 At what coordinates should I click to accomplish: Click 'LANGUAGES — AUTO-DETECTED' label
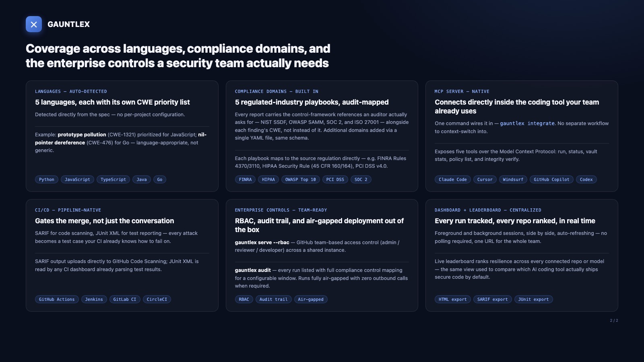(71, 91)
